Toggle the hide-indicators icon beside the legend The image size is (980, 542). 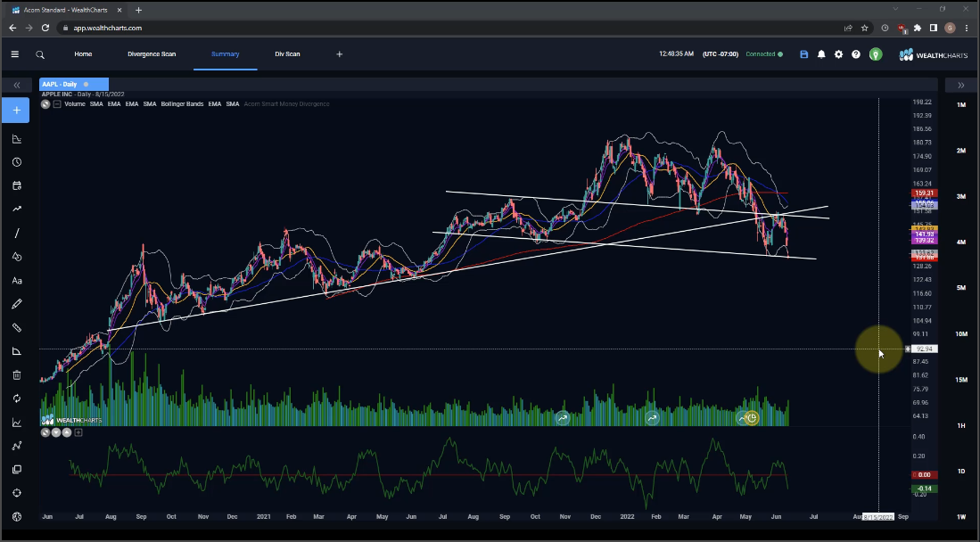click(45, 103)
